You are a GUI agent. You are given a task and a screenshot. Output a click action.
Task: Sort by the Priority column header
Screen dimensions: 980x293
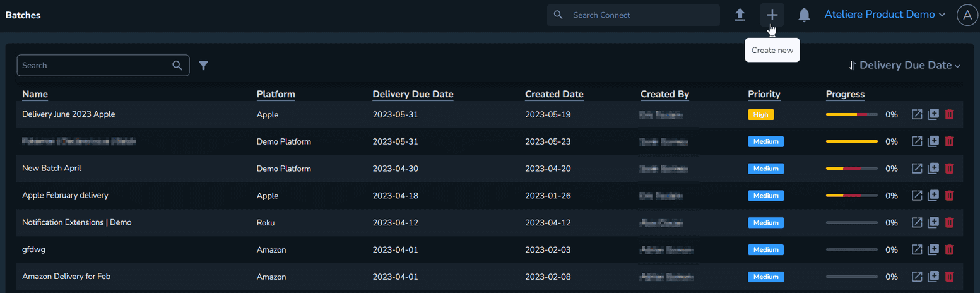coord(764,95)
